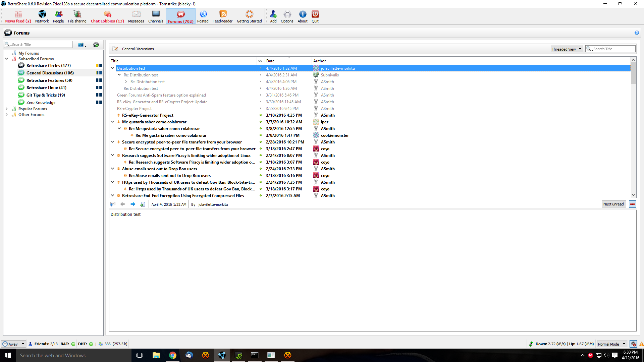Go to next message with blue arrow
Screen dimensions: 644x362
tap(133, 204)
